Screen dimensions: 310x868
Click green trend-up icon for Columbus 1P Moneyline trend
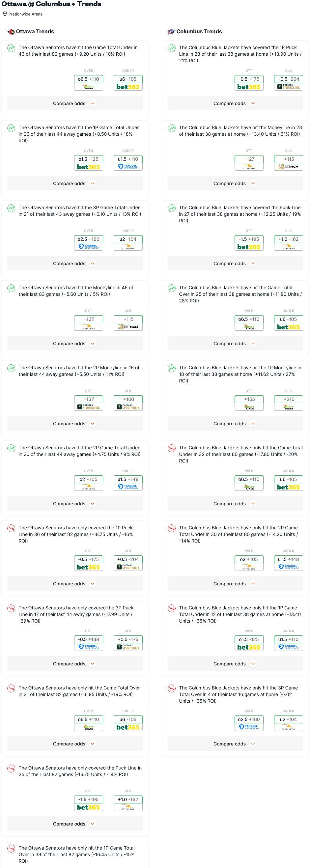coord(172,368)
